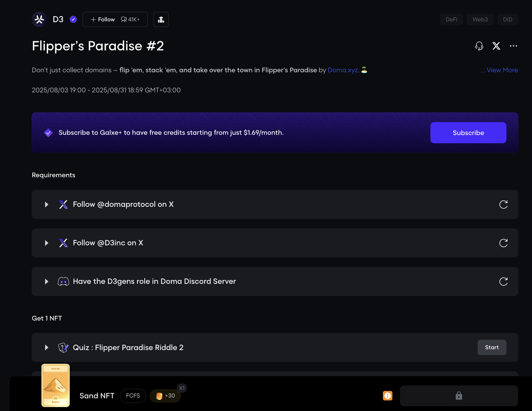The height and width of the screenshot is (411, 532).
Task: Select the Web3 tag
Action: [480, 20]
